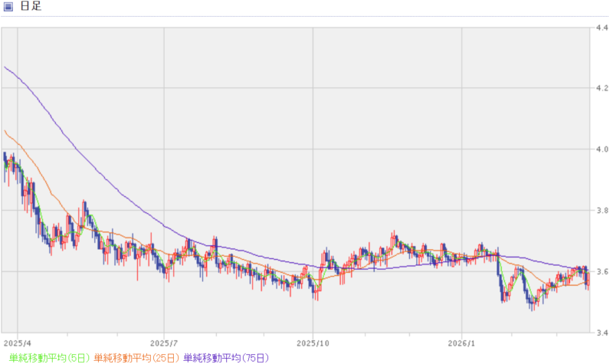This screenshot has height=364, width=613.
Task: Click the green 単純移動平均(5日) legend label
Action: point(45,357)
